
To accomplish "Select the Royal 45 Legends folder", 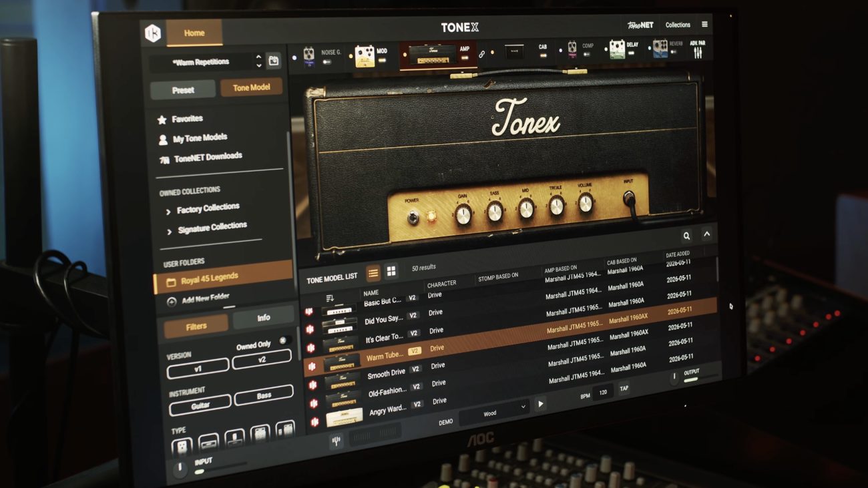I will [x=223, y=276].
